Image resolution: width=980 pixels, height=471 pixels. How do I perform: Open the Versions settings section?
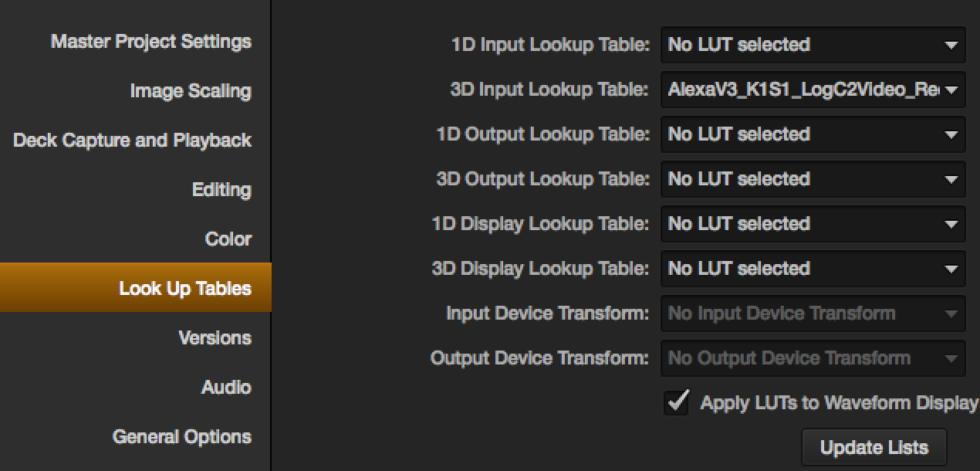coord(215,338)
